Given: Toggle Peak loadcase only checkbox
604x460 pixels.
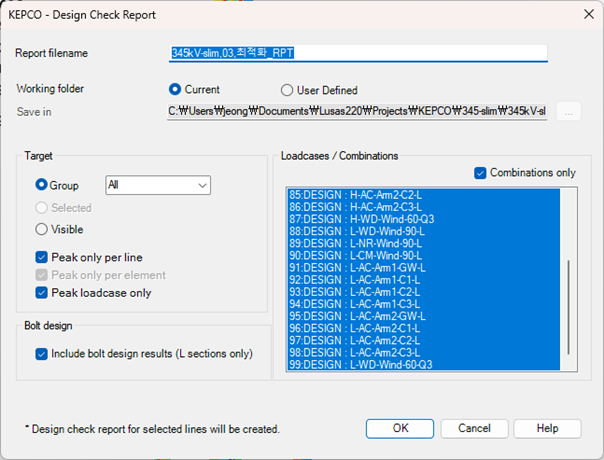Looking at the screenshot, I should pyautogui.click(x=42, y=293).
